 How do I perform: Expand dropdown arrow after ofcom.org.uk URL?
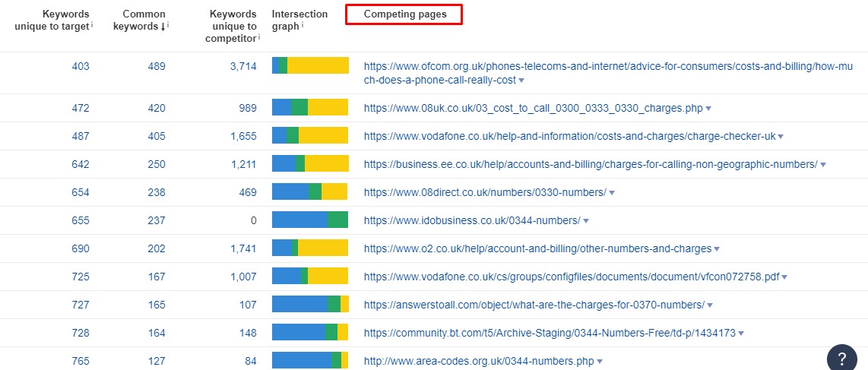point(521,81)
